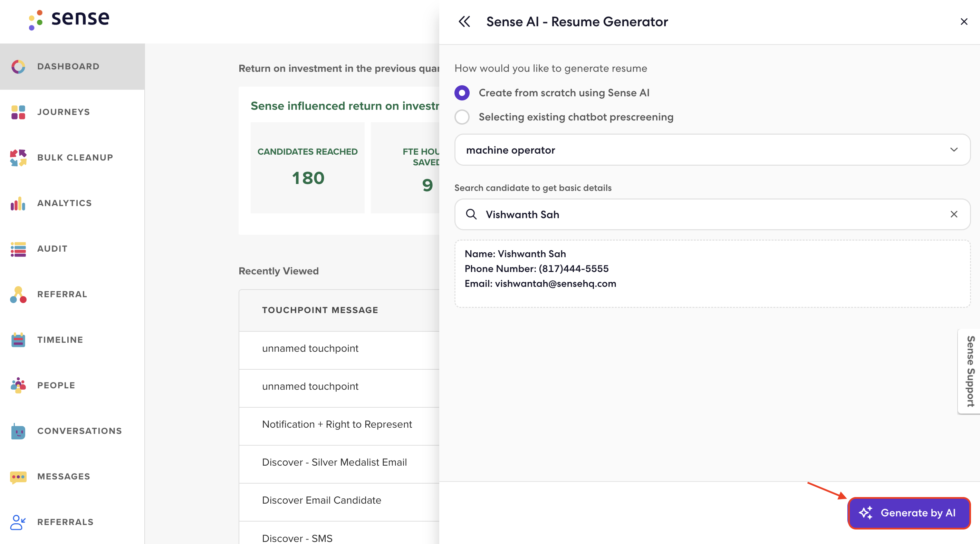
Task: Click the Messages speech bubble icon
Action: coord(18,477)
